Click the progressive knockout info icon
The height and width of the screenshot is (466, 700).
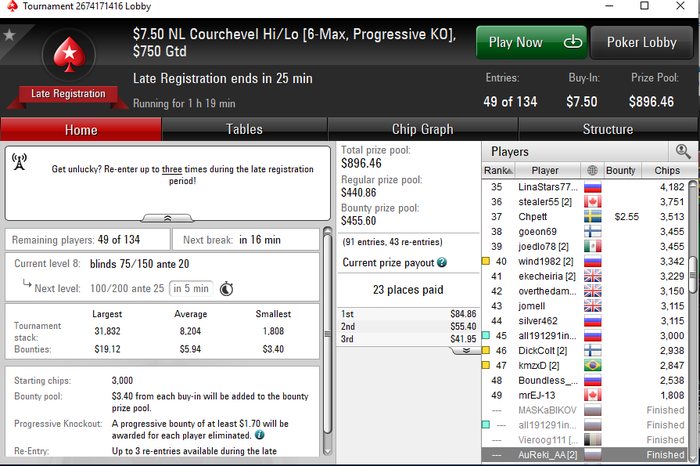(259, 435)
